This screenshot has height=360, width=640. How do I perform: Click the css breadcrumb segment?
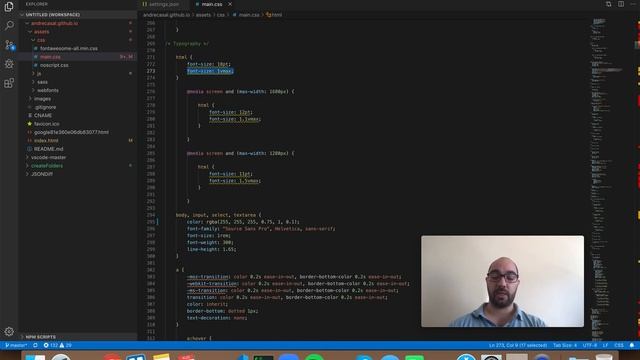(220, 15)
